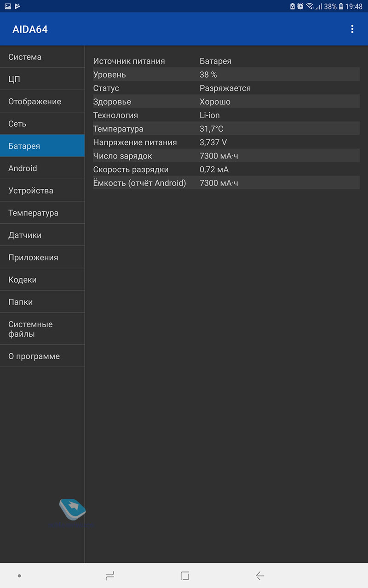Image resolution: width=368 pixels, height=588 pixels.
Task: Open the Папки section
Action: click(42, 302)
